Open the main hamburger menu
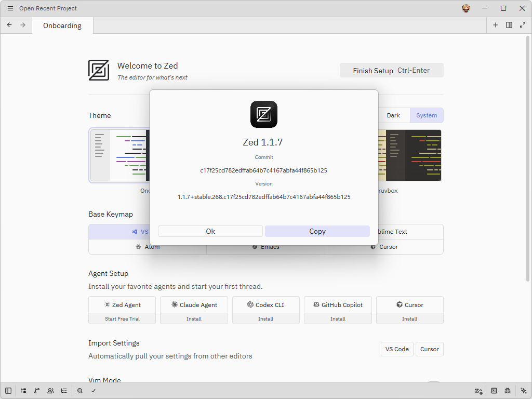 10,8
